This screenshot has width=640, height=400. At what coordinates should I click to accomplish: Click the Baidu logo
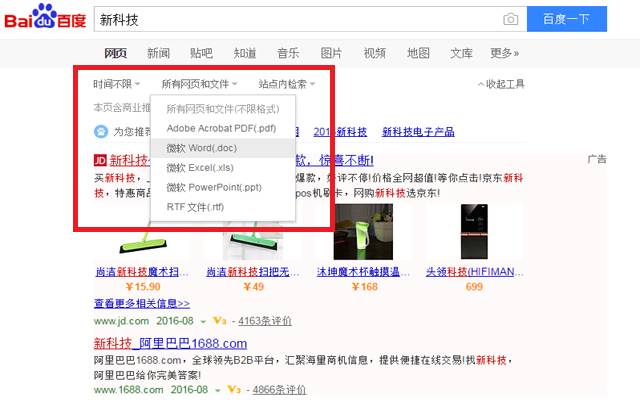[x=45, y=17]
